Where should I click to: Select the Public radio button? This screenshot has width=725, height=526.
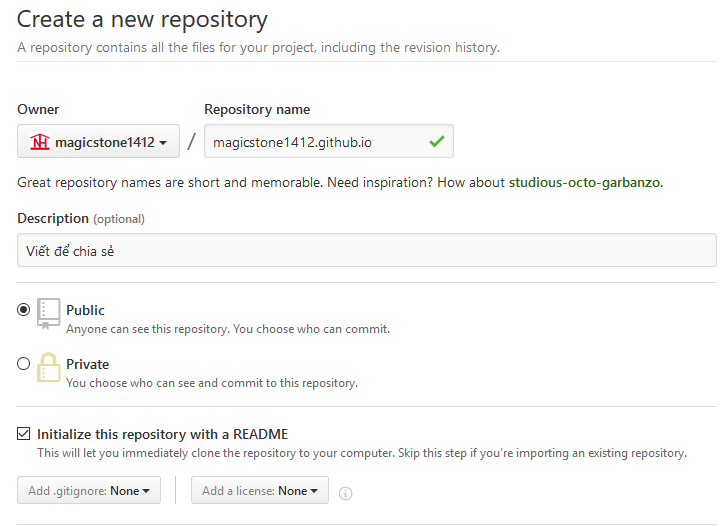pos(24,309)
